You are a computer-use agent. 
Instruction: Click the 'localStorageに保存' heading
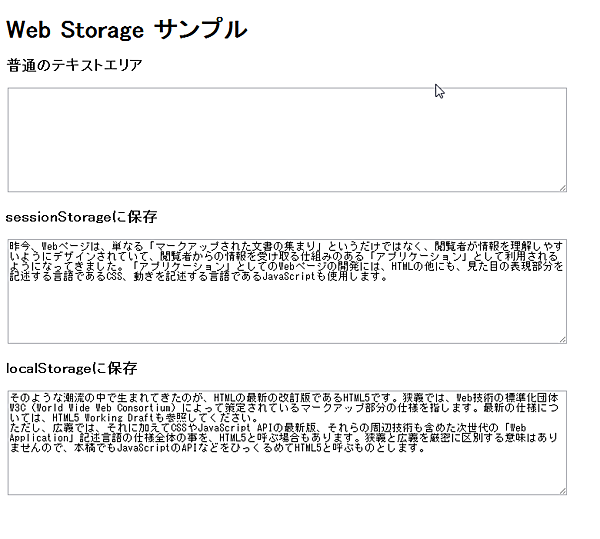(72, 369)
